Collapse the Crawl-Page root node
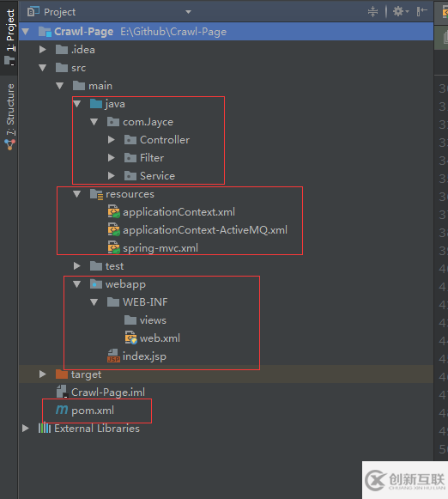 (26, 32)
